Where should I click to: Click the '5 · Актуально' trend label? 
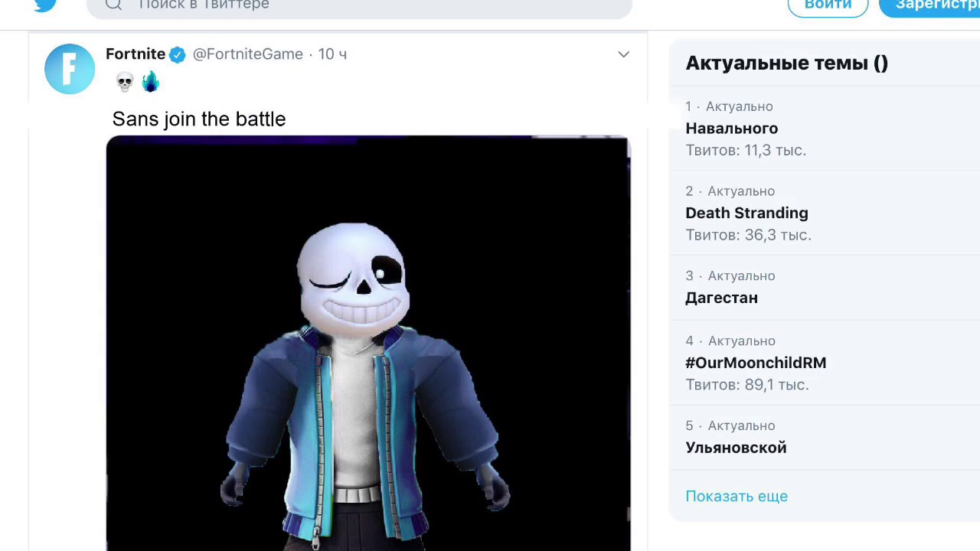(x=730, y=425)
